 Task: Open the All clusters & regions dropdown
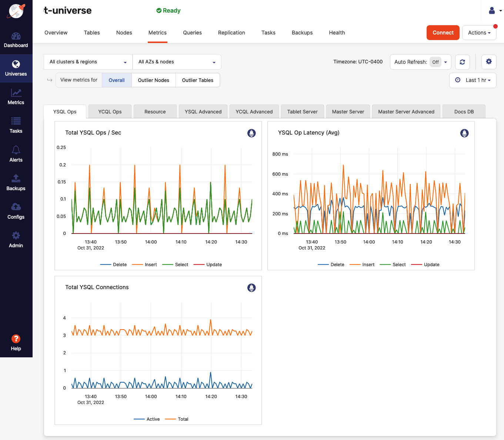(x=87, y=62)
